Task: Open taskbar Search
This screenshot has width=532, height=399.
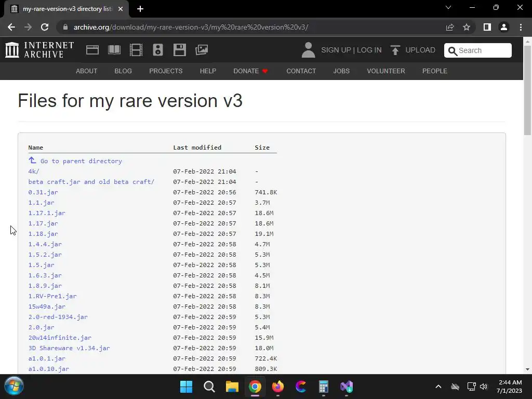Action: 209,387
